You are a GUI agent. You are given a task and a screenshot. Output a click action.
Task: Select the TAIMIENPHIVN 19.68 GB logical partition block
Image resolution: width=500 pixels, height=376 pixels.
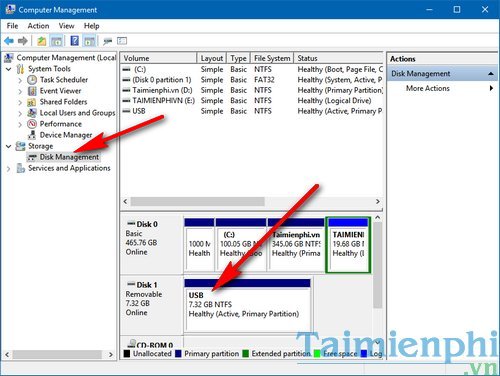[x=348, y=245]
